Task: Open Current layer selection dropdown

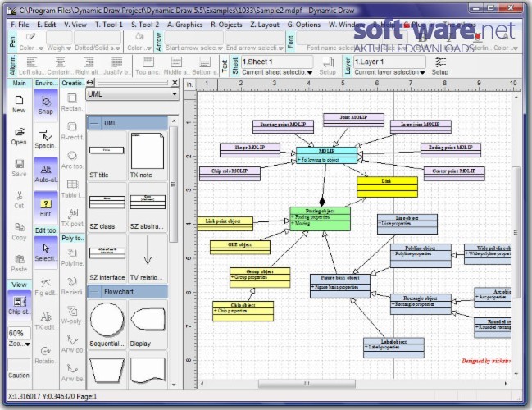Action: (389, 72)
